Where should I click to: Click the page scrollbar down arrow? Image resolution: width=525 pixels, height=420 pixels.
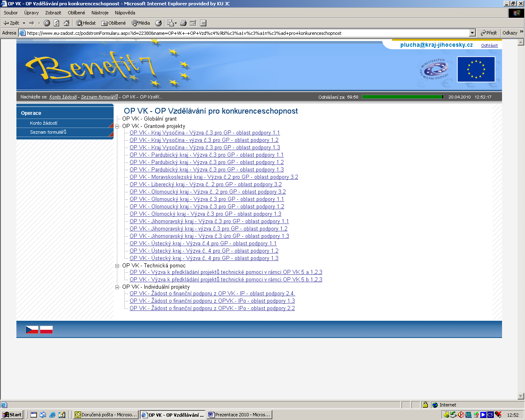(x=521, y=396)
